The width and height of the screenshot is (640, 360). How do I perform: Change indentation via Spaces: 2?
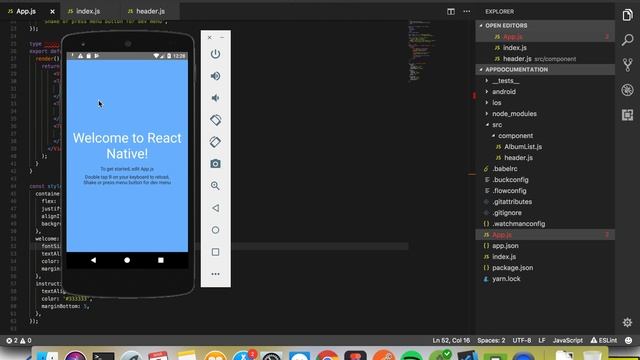pos(491,340)
